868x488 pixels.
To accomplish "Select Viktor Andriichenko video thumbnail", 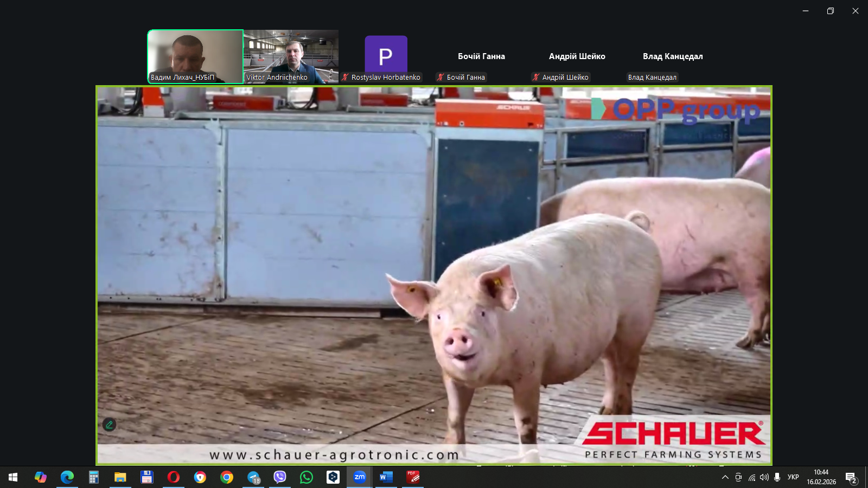I will (x=291, y=56).
